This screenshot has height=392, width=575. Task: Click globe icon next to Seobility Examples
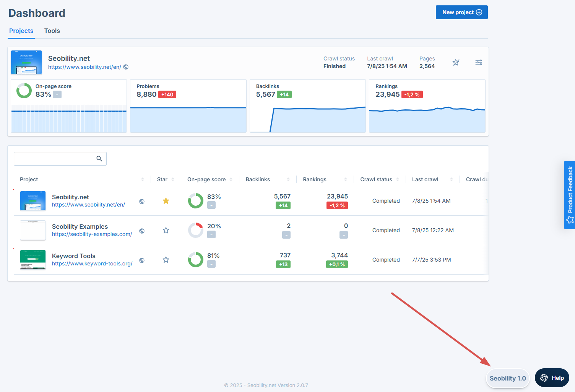(142, 231)
